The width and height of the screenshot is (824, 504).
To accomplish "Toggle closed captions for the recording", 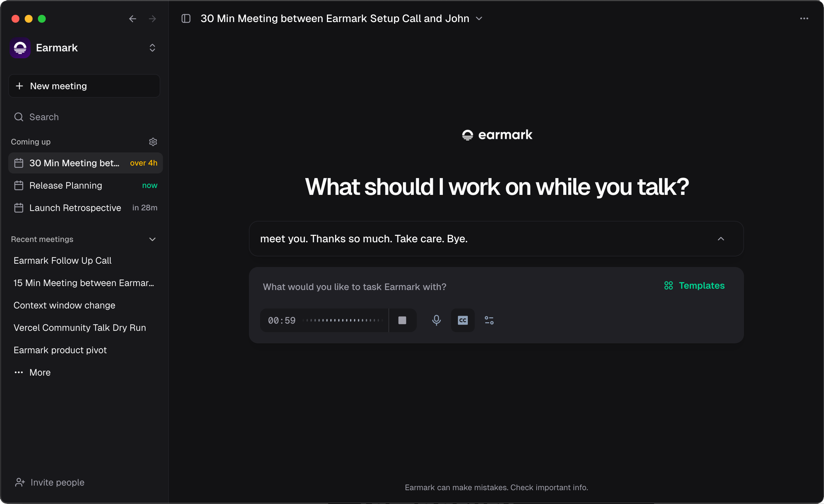I will pos(463,320).
